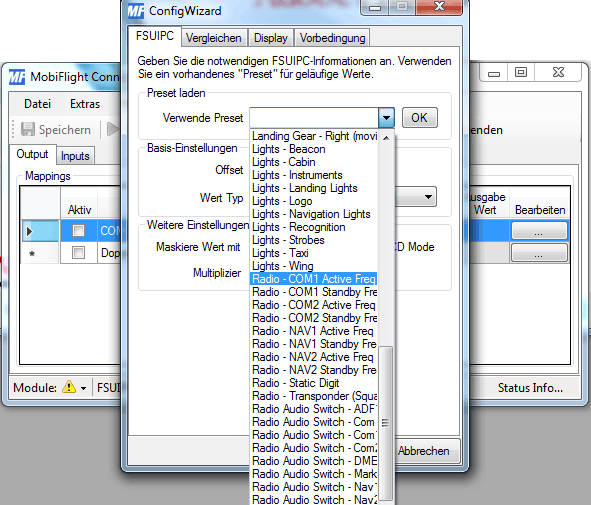This screenshot has width=591, height=505.
Task: Switch to the Vergleichen tab
Action: pyautogui.click(x=214, y=38)
